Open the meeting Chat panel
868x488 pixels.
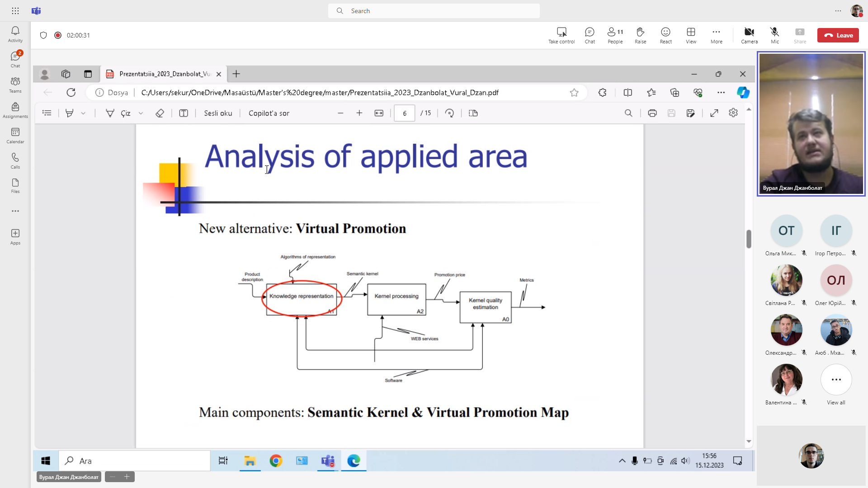590,35
